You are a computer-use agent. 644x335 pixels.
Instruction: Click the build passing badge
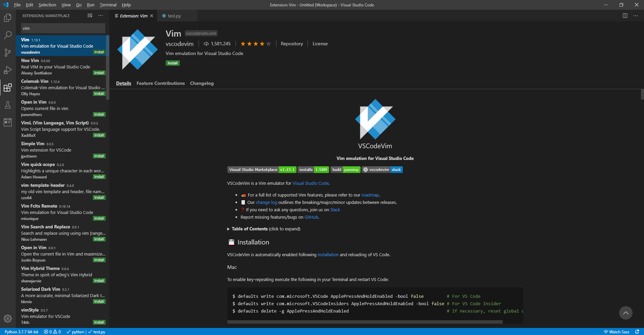point(345,170)
